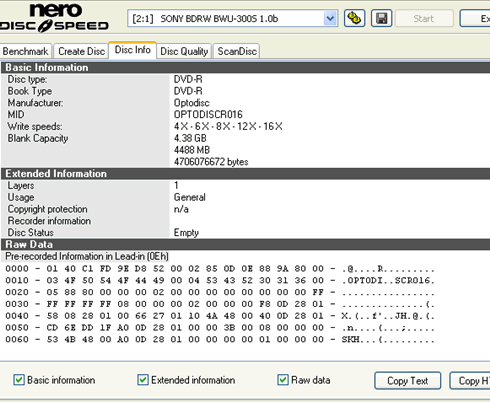
Task: Click the refresh drive icon button
Action: tap(354, 18)
